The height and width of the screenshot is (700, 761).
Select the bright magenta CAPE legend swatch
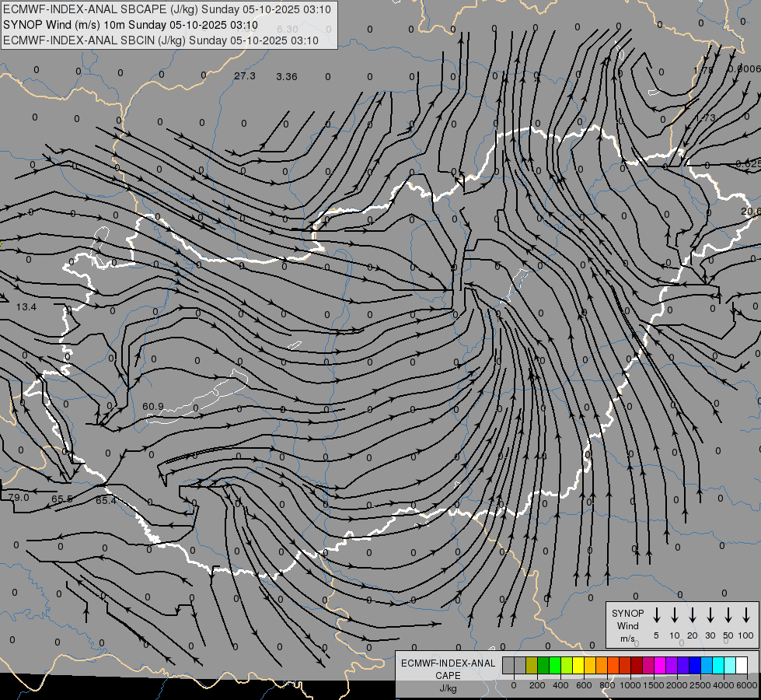[x=660, y=665]
